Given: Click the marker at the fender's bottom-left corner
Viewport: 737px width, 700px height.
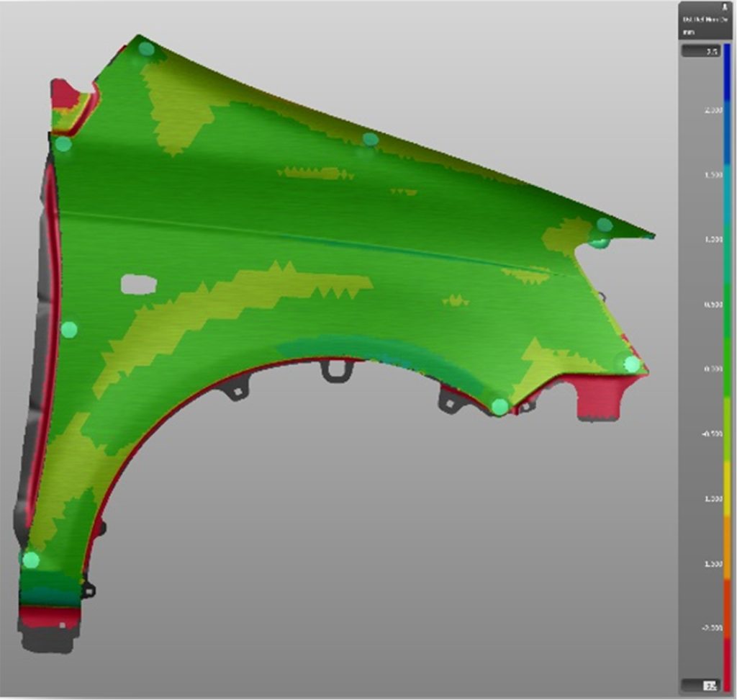Looking at the screenshot, I should coord(30,560).
